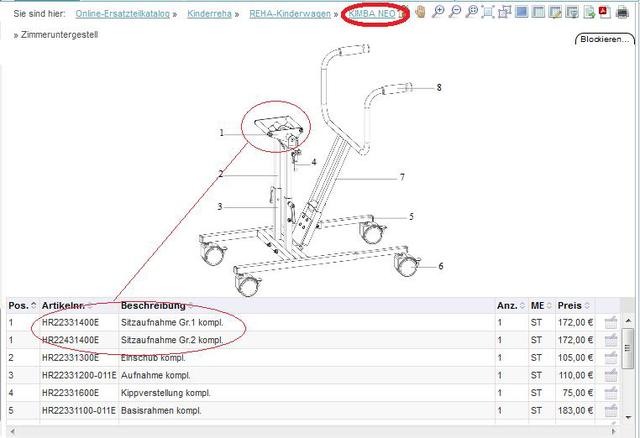Click price 110,00 € cell
This screenshot has height=438, width=640.
575,375
